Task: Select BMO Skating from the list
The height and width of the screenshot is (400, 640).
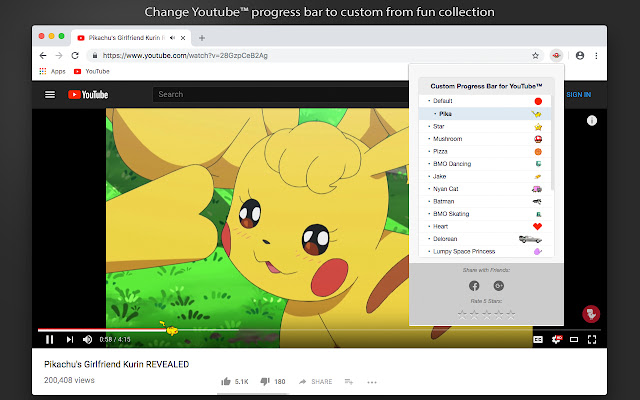Action: click(x=484, y=214)
